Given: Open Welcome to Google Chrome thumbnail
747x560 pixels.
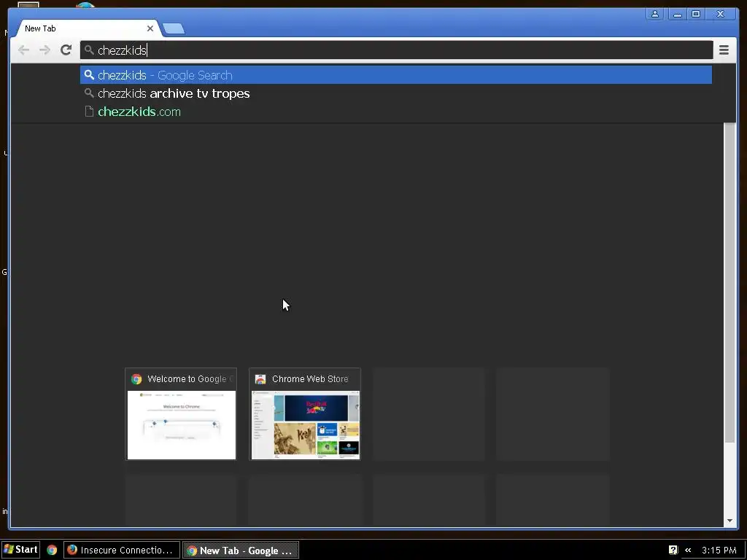Looking at the screenshot, I should click(181, 414).
